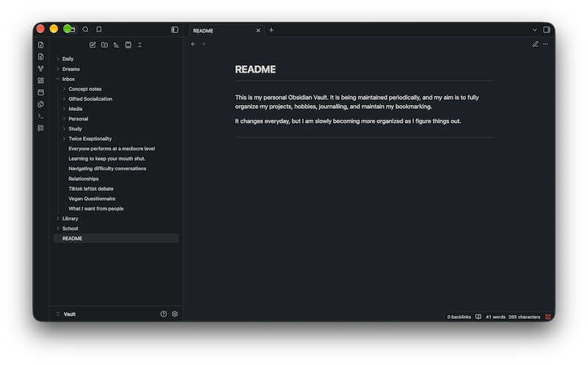588x365 pixels.
Task: Click the bottom list ribbon icon
Action: 41,129
